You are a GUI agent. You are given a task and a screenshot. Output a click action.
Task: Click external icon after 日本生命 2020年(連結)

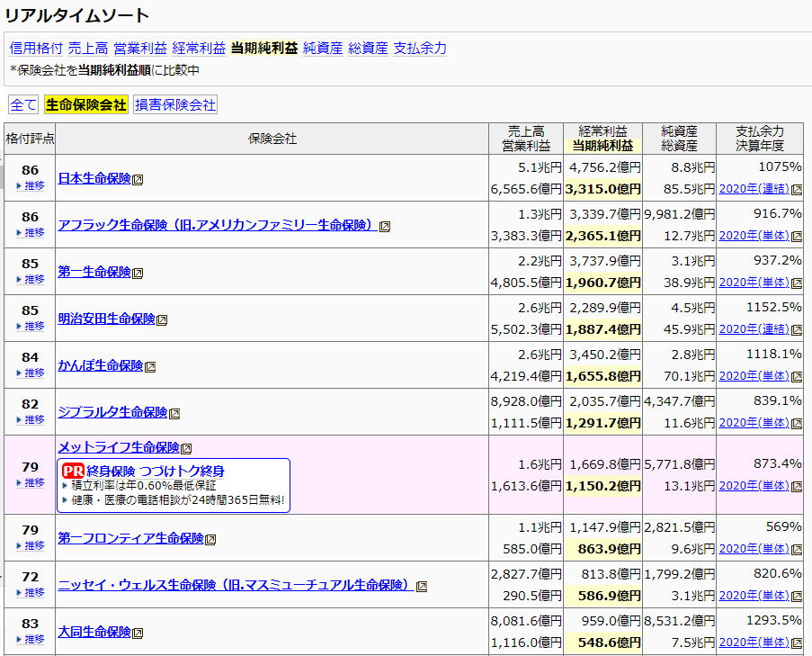pyautogui.click(x=797, y=190)
